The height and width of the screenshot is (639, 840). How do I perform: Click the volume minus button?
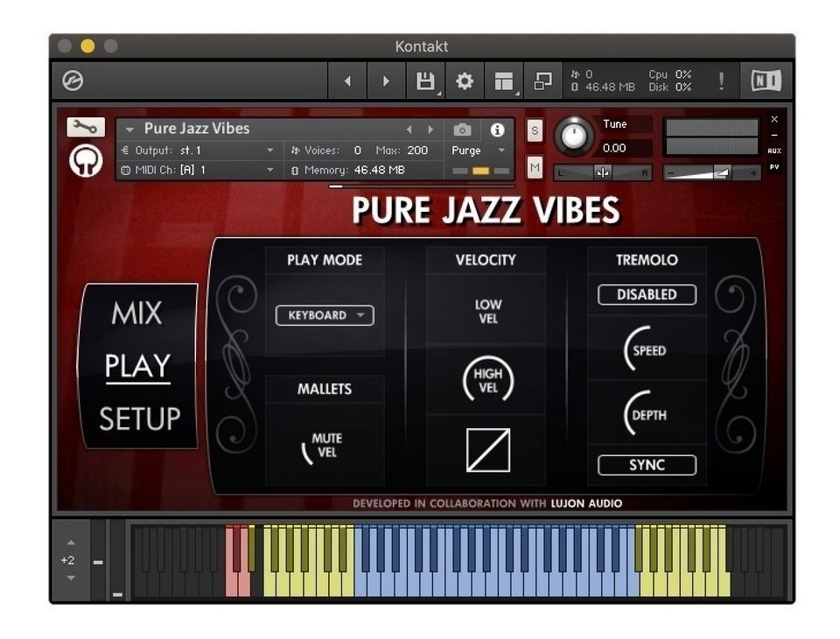tap(671, 173)
